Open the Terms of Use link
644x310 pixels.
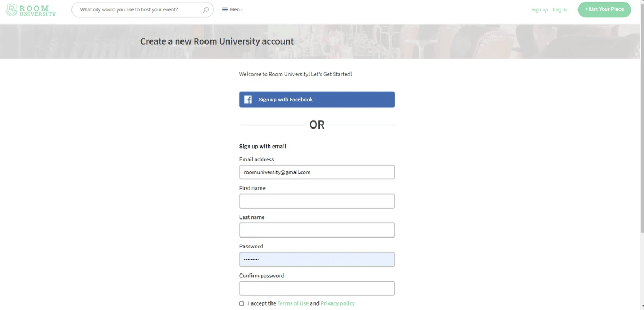coord(293,303)
